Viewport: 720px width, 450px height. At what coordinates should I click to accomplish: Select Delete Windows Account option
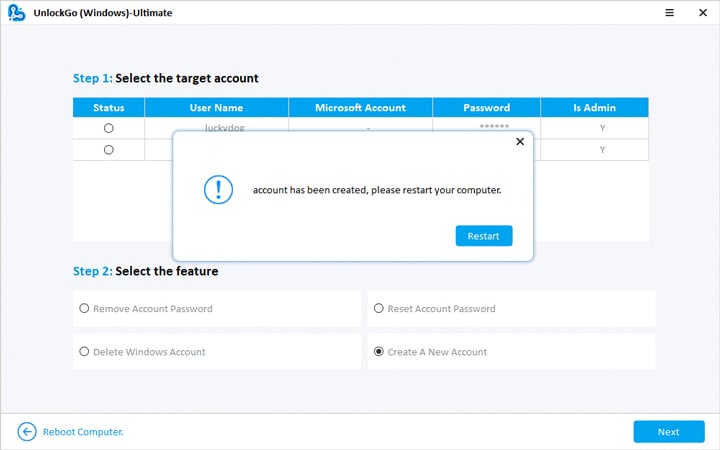pos(85,352)
